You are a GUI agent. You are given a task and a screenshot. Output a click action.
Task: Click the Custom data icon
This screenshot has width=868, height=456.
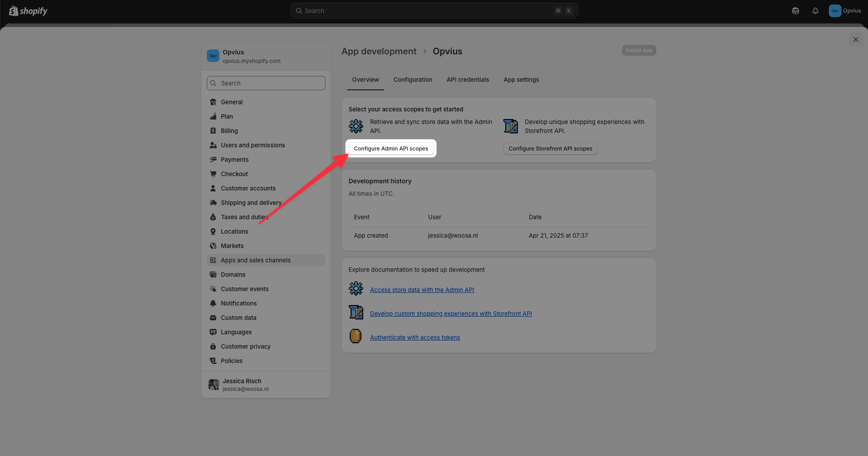pos(213,318)
